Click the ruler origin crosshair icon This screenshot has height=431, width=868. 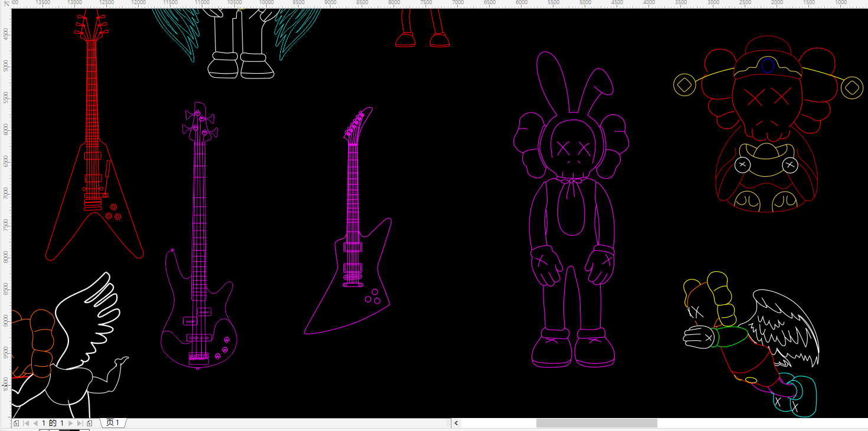coord(6,4)
